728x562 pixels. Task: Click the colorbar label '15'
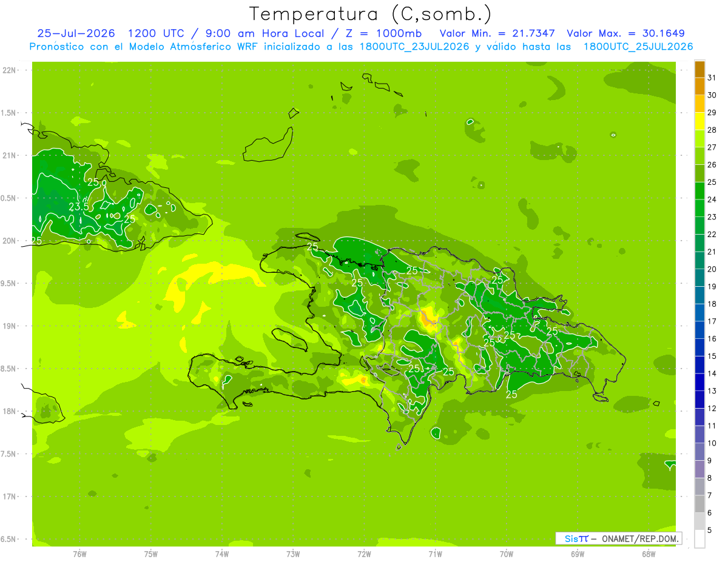click(712, 356)
